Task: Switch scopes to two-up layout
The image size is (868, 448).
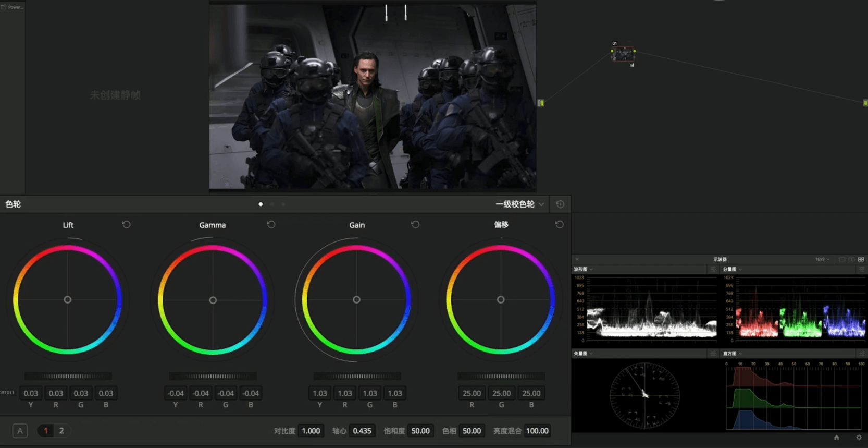Action: tap(851, 259)
